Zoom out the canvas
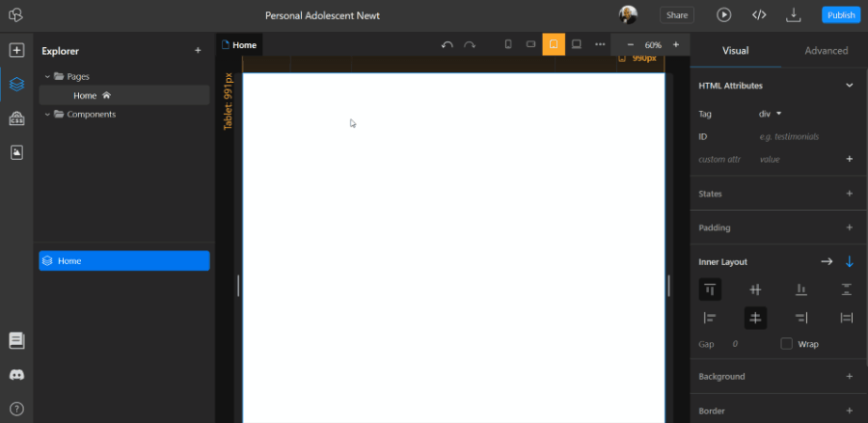 tap(630, 44)
